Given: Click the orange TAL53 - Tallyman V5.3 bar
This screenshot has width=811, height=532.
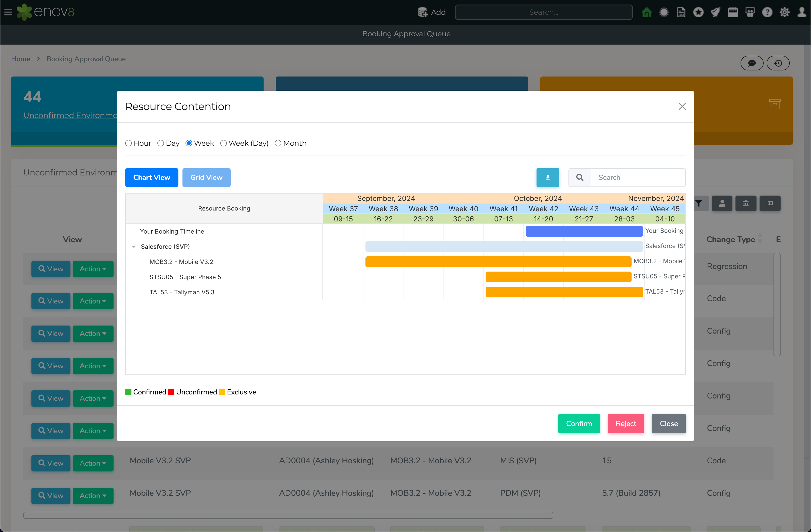Looking at the screenshot, I should [x=564, y=292].
